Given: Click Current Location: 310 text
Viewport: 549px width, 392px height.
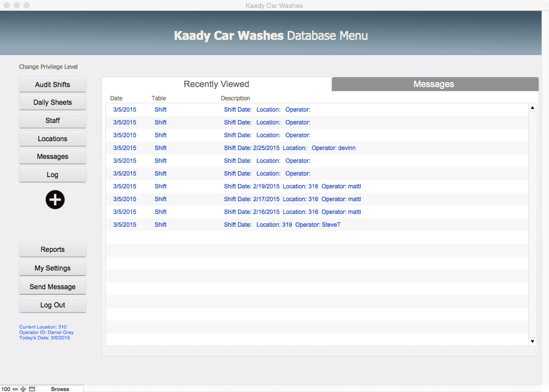Looking at the screenshot, I should coord(43,327).
